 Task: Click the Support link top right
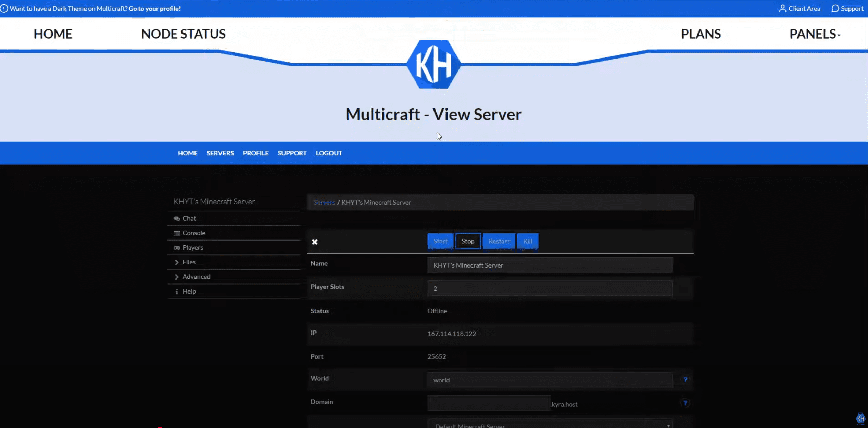[852, 9]
